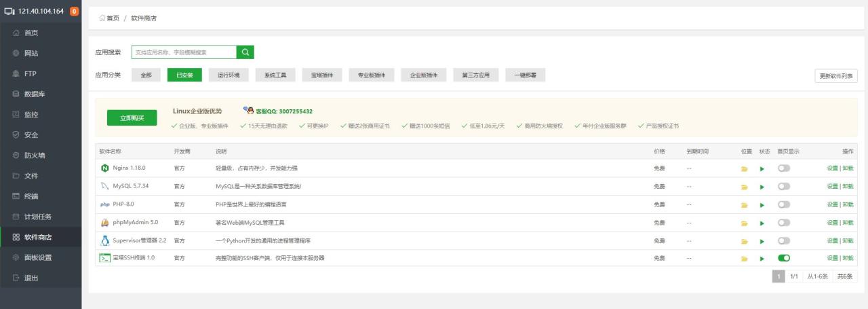Click the 宝塔SSH终端 green status arrow

(762, 258)
